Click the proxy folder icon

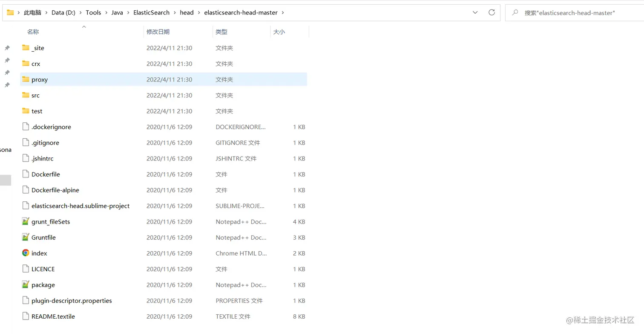[x=26, y=79]
